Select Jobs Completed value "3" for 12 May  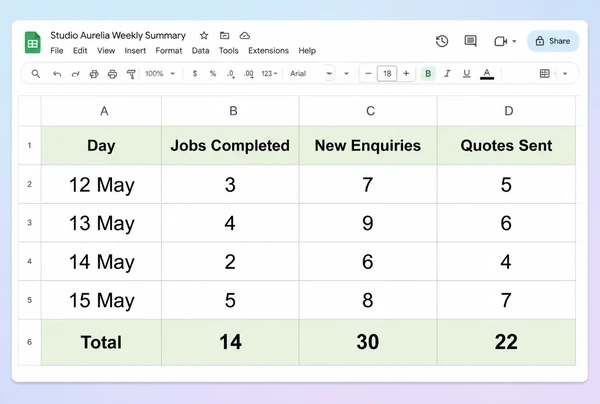[x=230, y=184]
